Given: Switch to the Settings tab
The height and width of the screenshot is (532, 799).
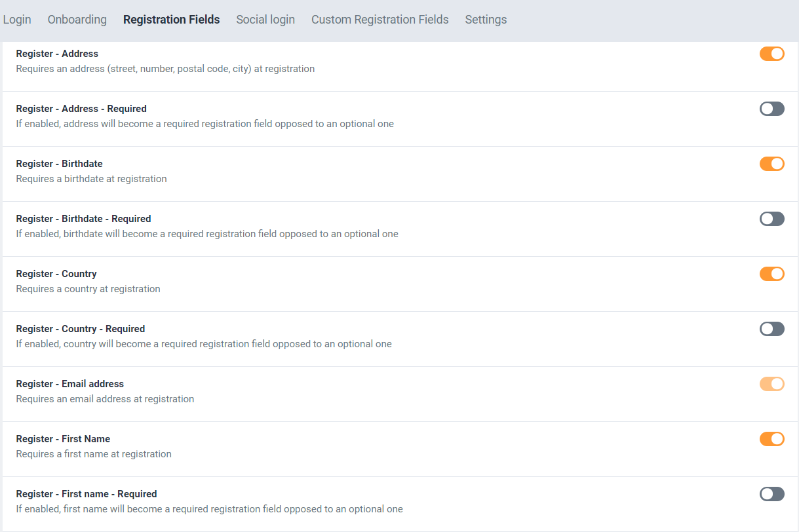Looking at the screenshot, I should (x=486, y=20).
